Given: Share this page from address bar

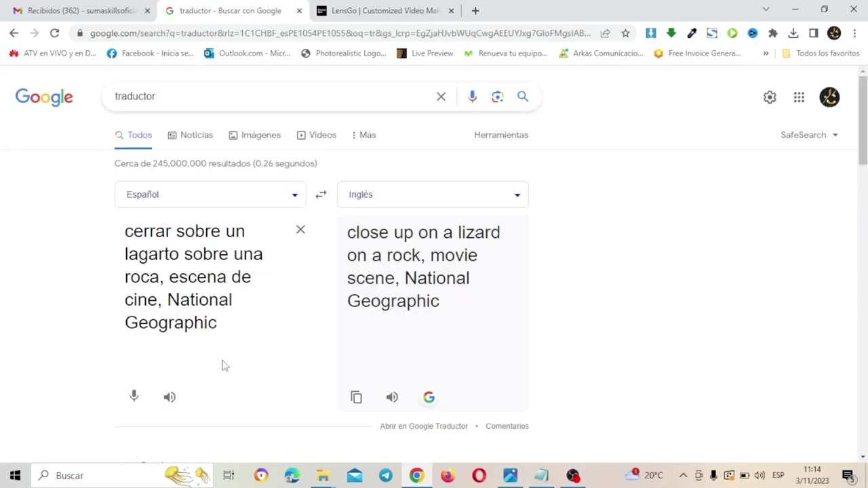Looking at the screenshot, I should (x=605, y=33).
